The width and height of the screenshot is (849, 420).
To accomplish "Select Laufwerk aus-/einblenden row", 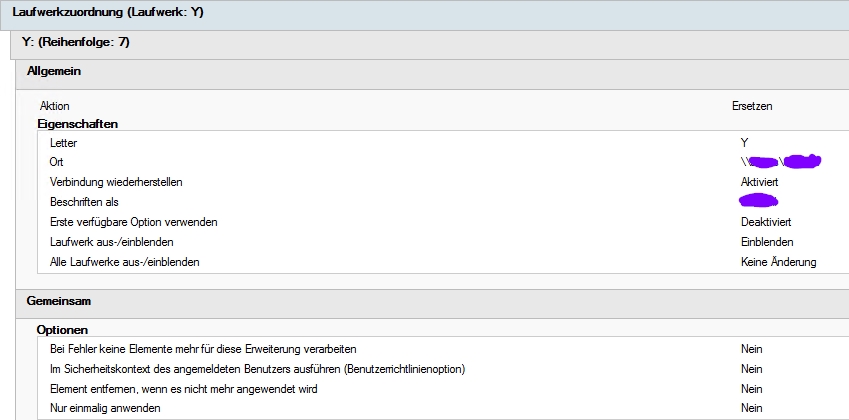I will click(x=443, y=242).
